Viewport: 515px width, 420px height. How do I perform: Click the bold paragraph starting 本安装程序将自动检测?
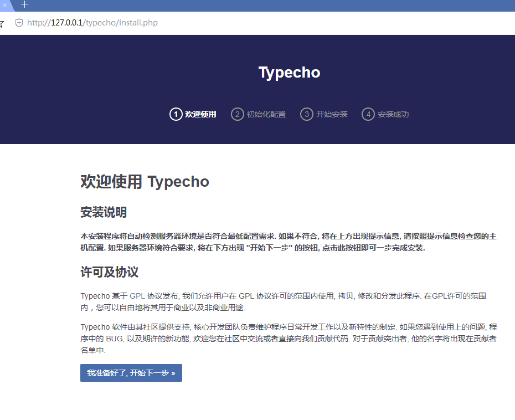pos(289,242)
